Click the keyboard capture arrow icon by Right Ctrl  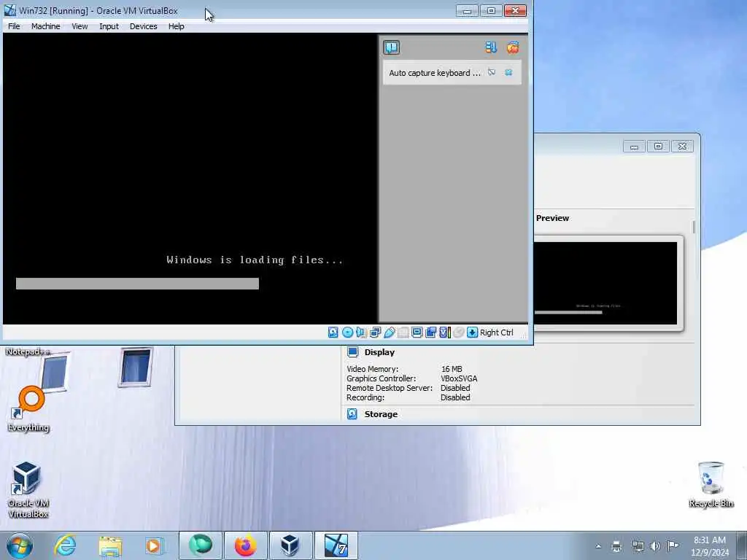click(472, 332)
